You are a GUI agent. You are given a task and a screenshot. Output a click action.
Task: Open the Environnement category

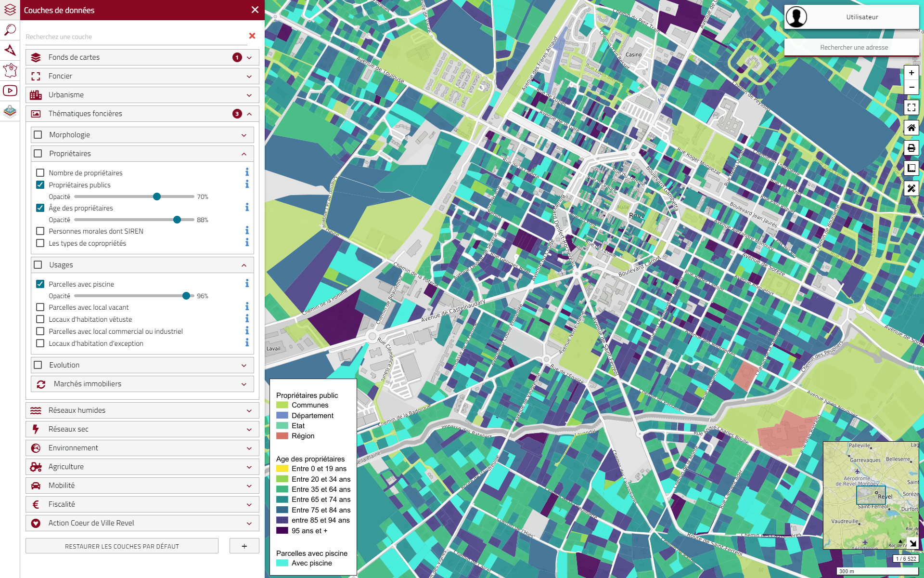pos(142,448)
